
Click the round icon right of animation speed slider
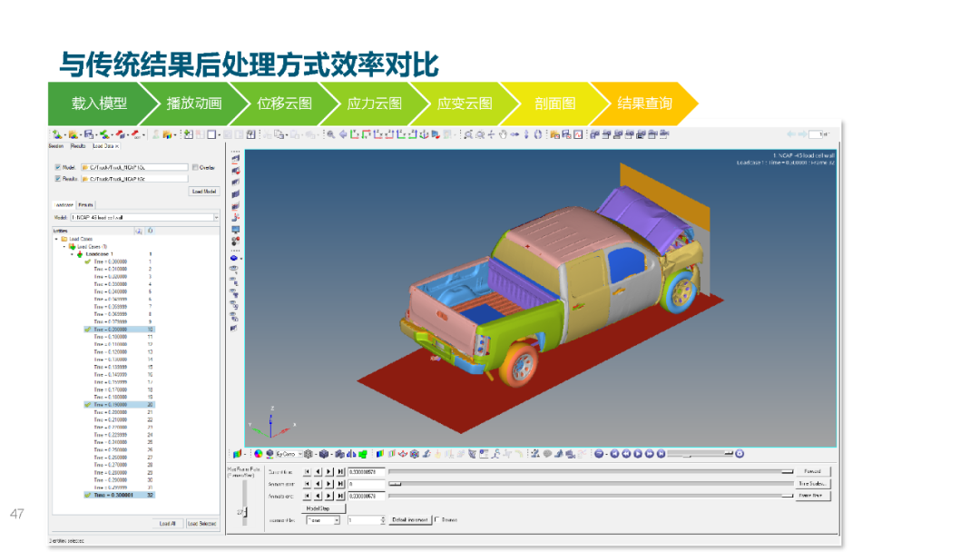tap(740, 454)
